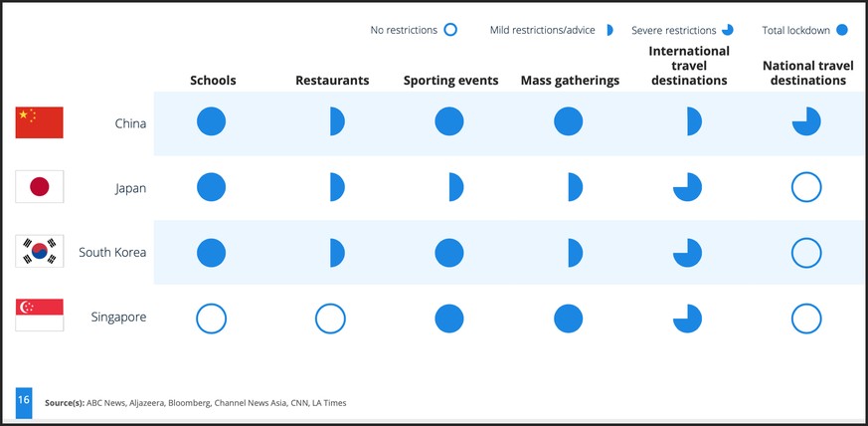Select the Singapore flag icon
The image size is (868, 426).
click(40, 316)
